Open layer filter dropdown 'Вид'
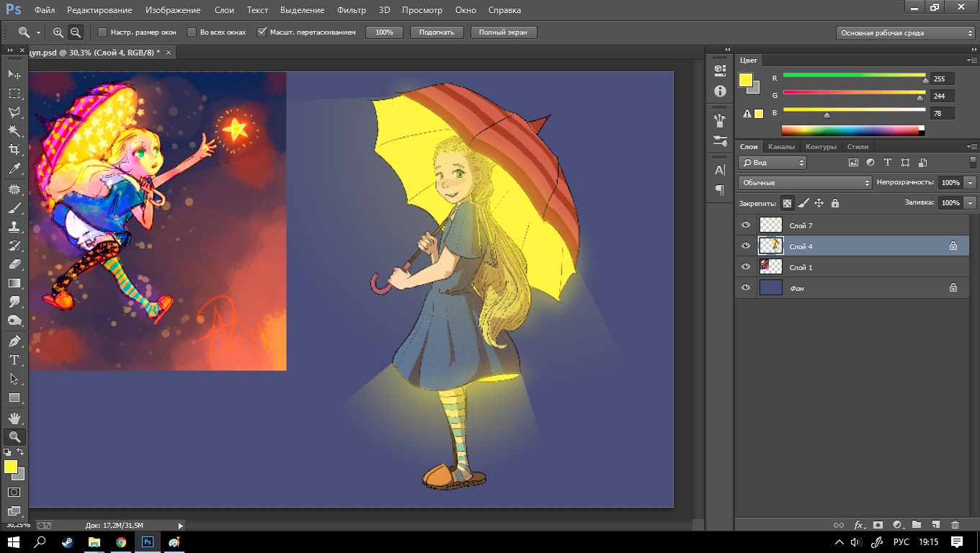The height and width of the screenshot is (553, 980). (772, 163)
